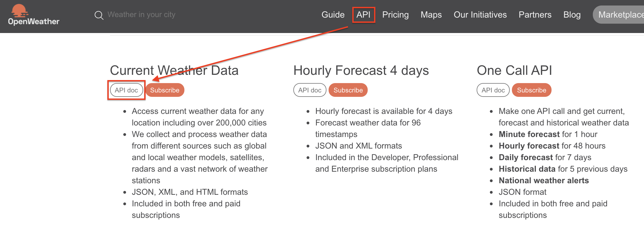This screenshot has height=230, width=644.
Task: Click 'JSON format' bullet under One Call API
Action: 522,192
